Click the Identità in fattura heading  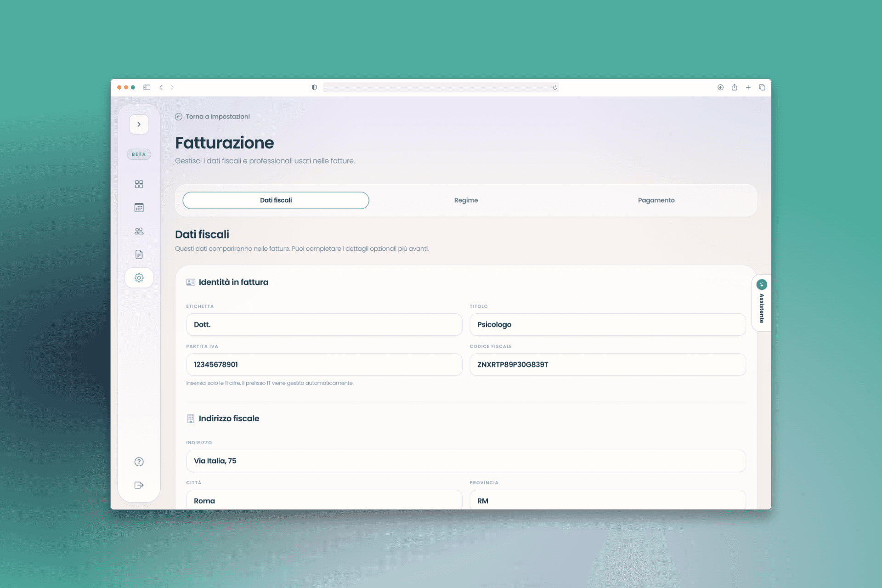coord(233,282)
